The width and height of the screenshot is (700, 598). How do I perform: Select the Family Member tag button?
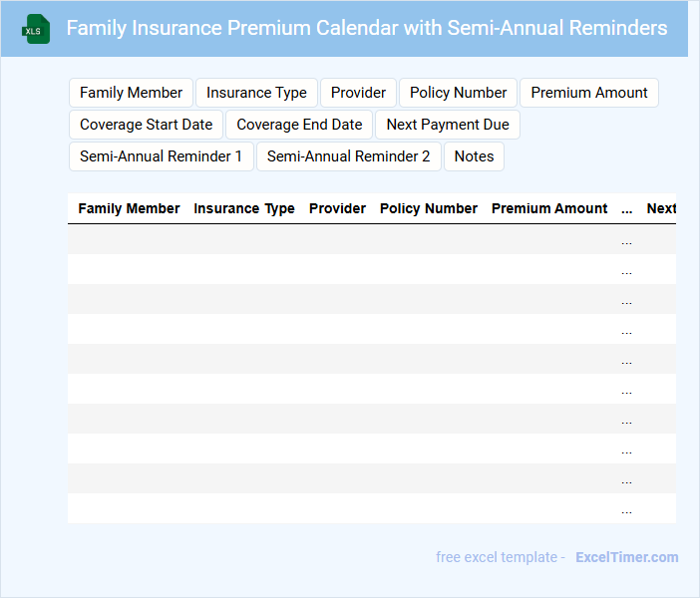[131, 93]
